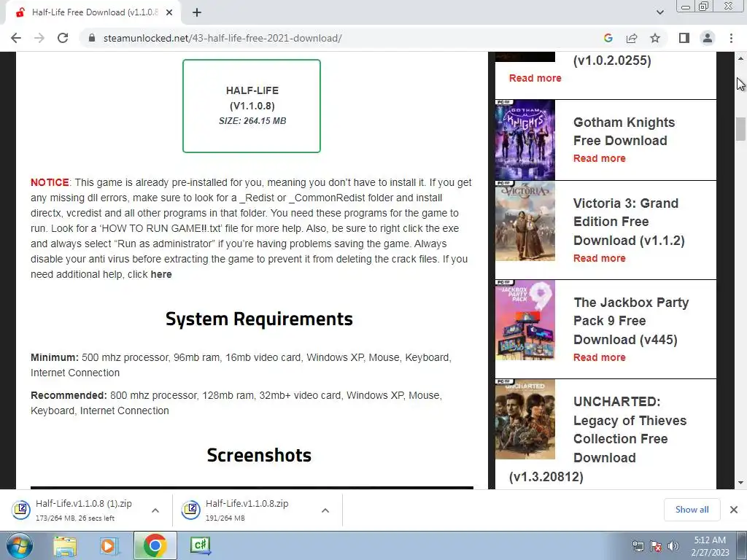The image size is (747, 560).
Task: Open the C# application taskbar icon
Action: [x=200, y=545]
